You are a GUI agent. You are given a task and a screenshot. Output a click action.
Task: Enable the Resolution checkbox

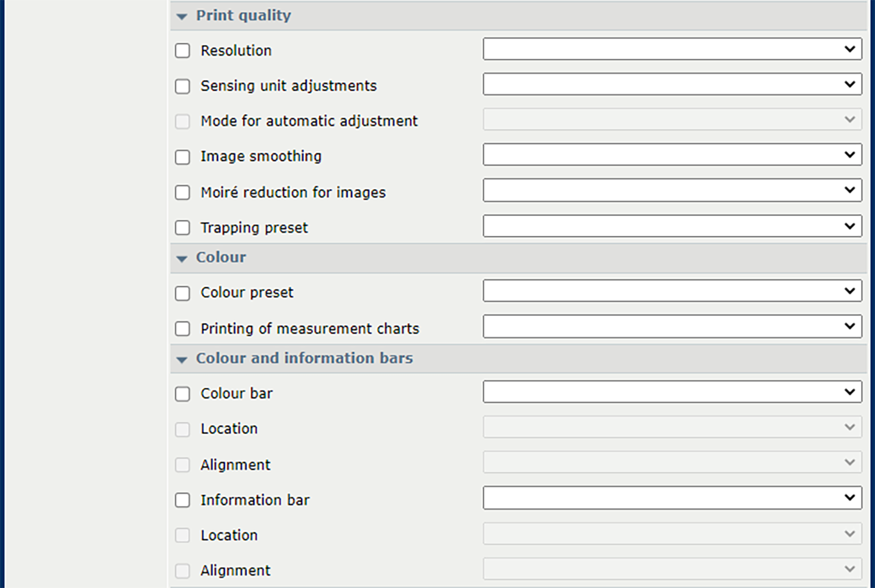(183, 51)
